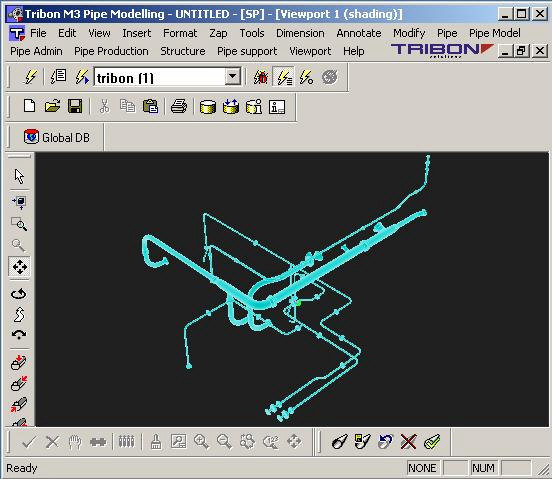The height and width of the screenshot is (479, 552).
Task: Click the red X delete pipe icon
Action: pyautogui.click(x=408, y=442)
